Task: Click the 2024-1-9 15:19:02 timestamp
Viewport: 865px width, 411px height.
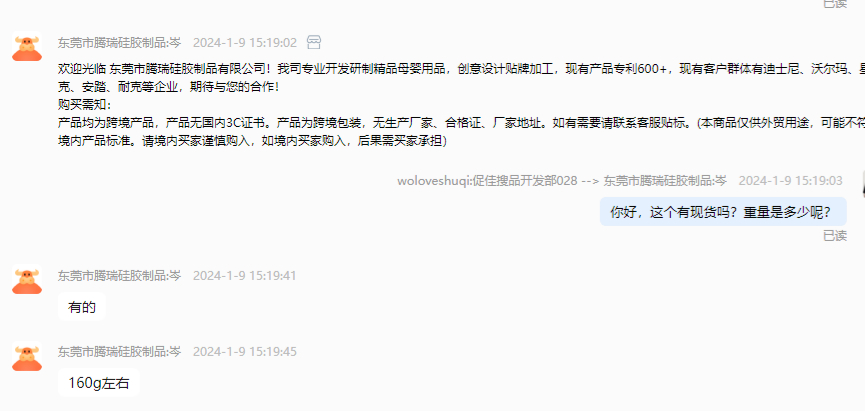Action: click(x=245, y=42)
